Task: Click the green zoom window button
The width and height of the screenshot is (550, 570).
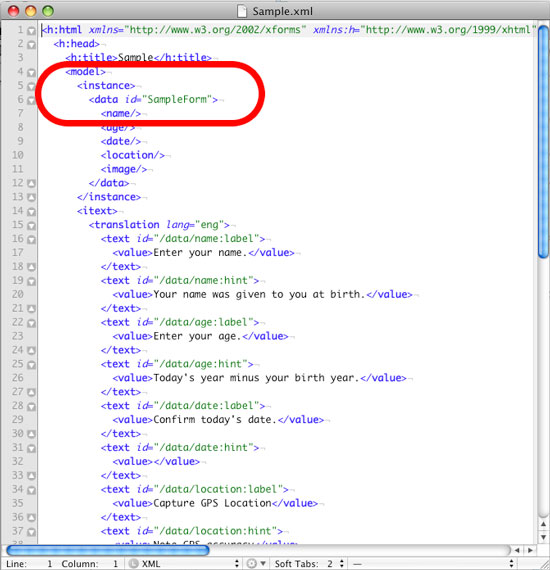Action: 48,11
